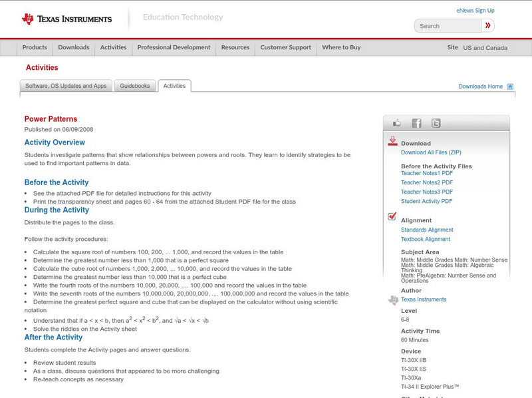Go to Downloads Home link
The height and width of the screenshot is (398, 532).
tap(480, 87)
